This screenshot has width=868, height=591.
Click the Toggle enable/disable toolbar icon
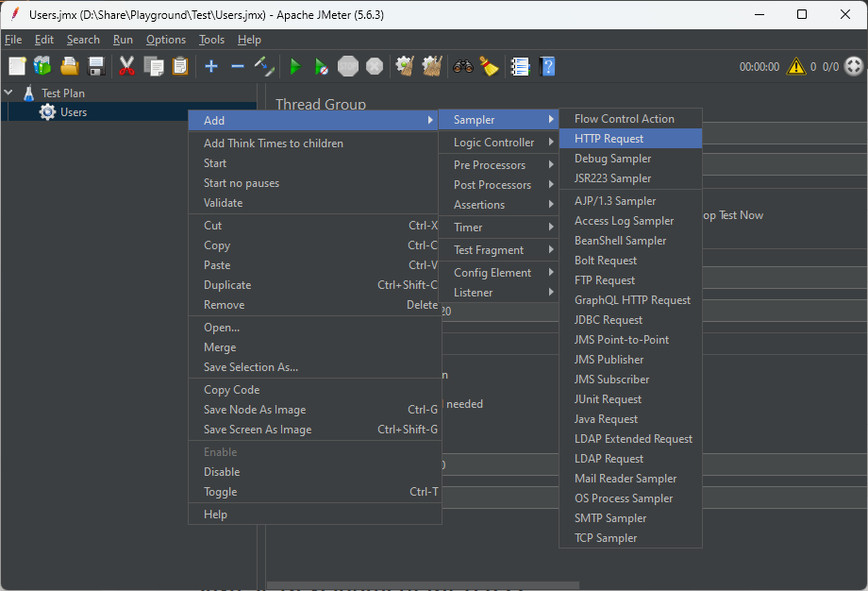coord(264,66)
